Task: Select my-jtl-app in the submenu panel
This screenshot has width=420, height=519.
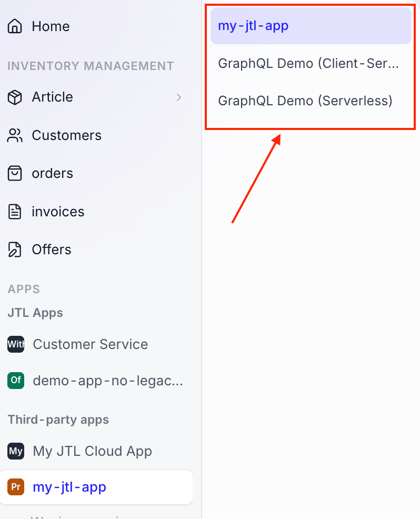Action: 311,26
